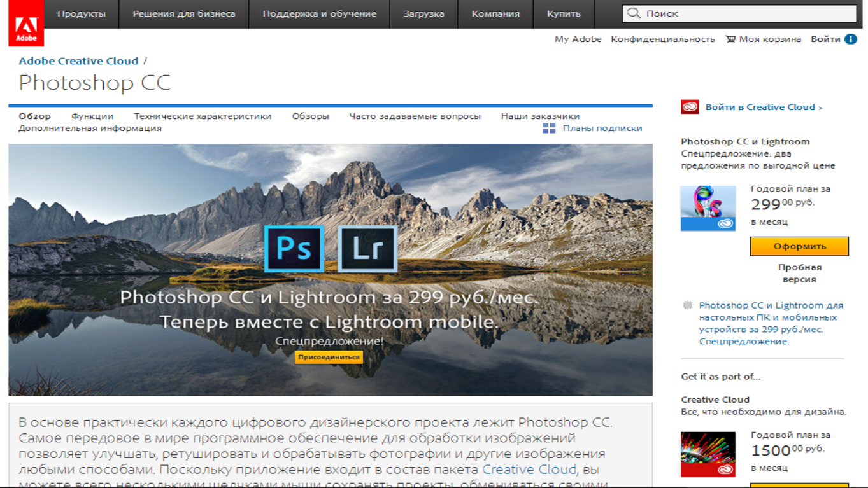Open Часто задаваемые вопросы tab
868x488 pixels.
pyautogui.click(x=415, y=116)
